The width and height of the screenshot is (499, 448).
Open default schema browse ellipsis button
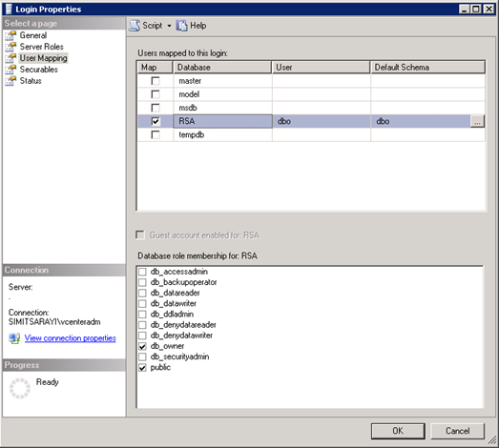pos(477,121)
